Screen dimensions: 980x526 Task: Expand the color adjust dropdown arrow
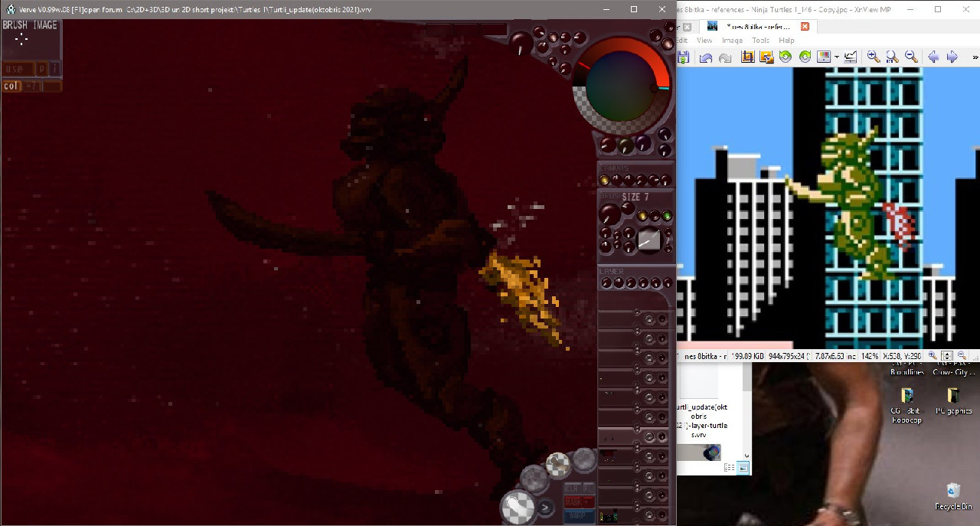tap(837, 57)
